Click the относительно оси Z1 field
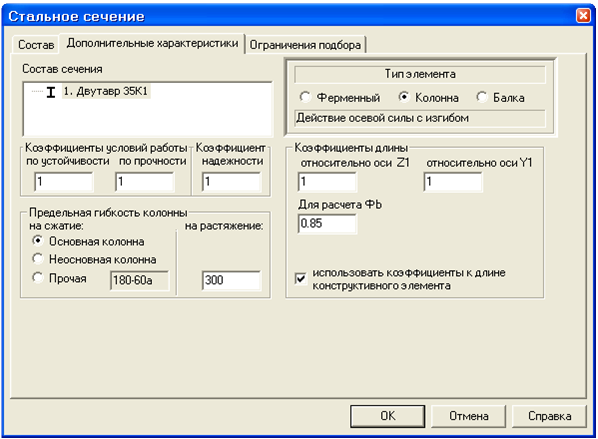This screenshot has height=439, width=598. tap(327, 182)
